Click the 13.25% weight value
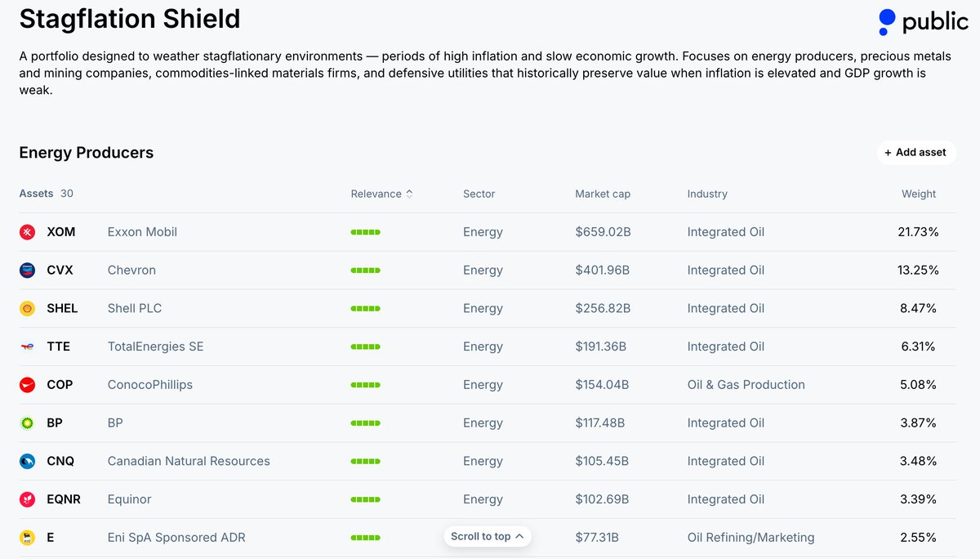Image resolution: width=980 pixels, height=559 pixels. (x=918, y=271)
